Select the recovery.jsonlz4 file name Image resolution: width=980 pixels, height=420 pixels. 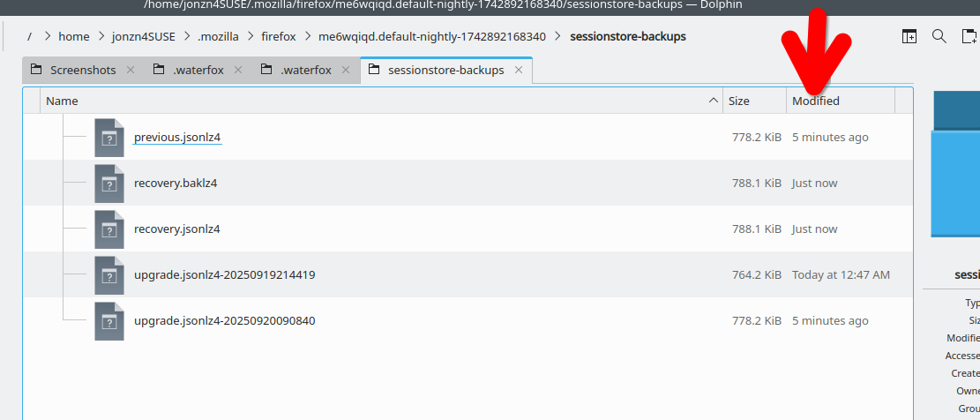[176, 229]
